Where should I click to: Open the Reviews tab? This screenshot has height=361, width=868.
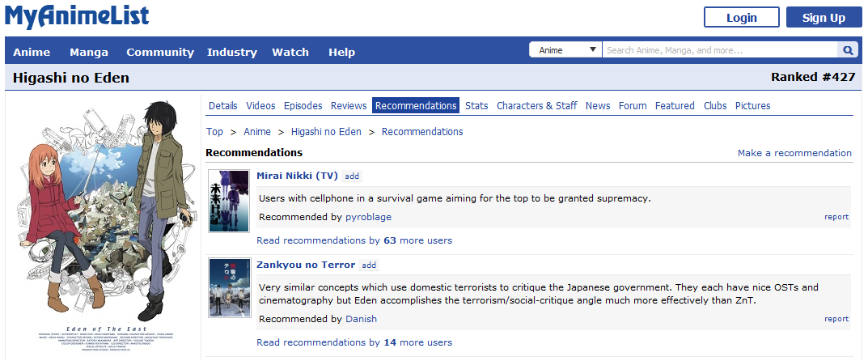(349, 106)
